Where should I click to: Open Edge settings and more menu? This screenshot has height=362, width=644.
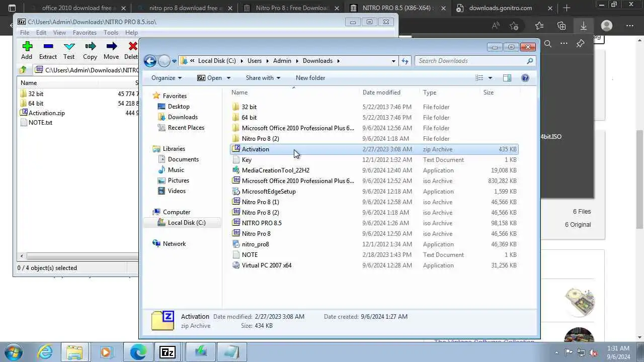(630, 26)
